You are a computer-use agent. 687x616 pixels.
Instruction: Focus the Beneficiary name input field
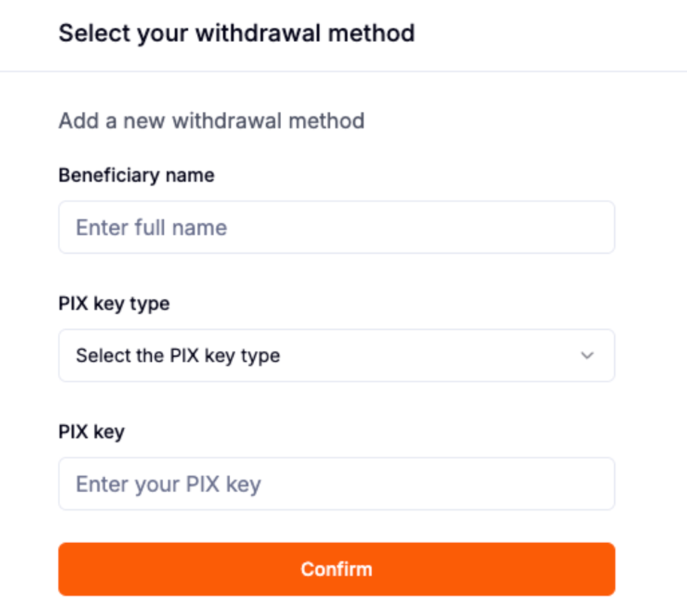pyautogui.click(x=336, y=227)
